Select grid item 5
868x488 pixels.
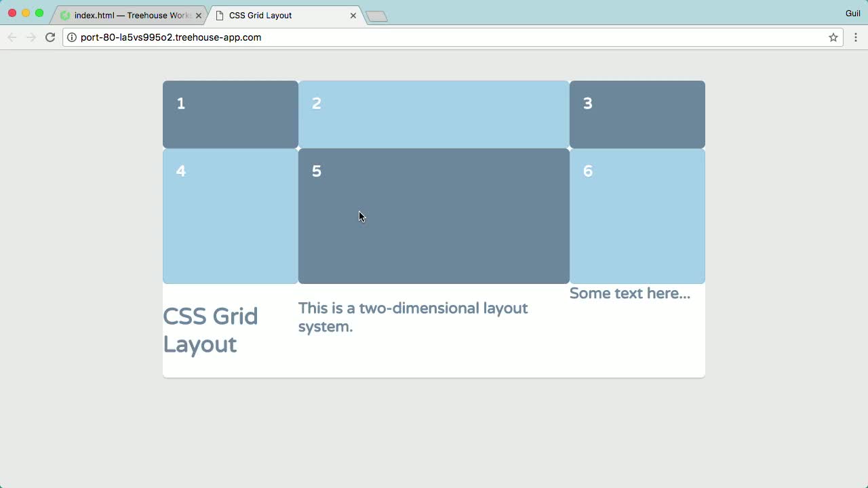click(x=433, y=216)
